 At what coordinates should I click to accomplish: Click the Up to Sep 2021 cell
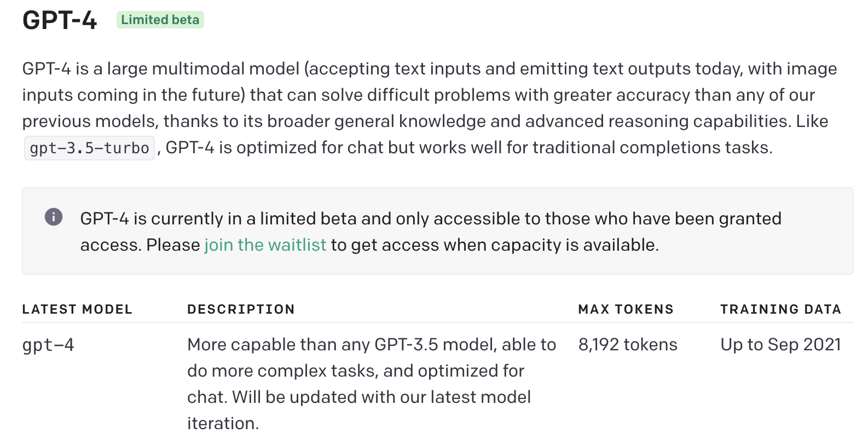[x=780, y=344]
